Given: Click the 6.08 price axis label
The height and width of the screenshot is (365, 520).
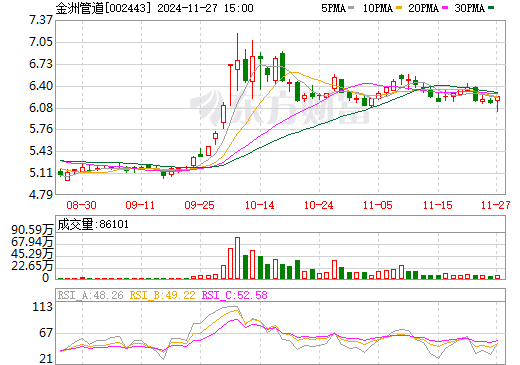Looking at the screenshot, I should coord(41,108).
